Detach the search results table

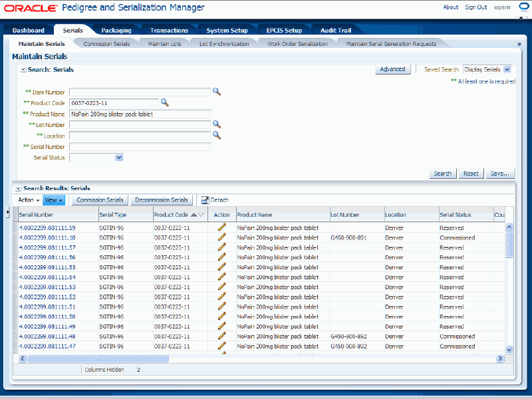215,200
